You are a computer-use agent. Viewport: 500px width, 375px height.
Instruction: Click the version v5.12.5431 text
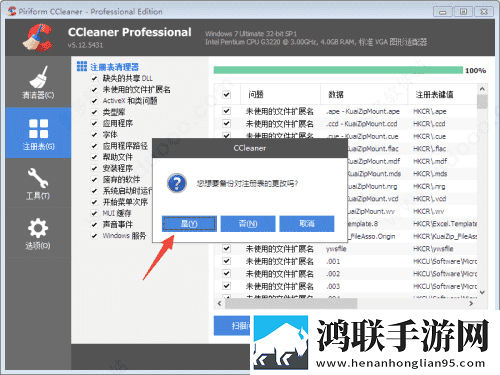(85, 45)
